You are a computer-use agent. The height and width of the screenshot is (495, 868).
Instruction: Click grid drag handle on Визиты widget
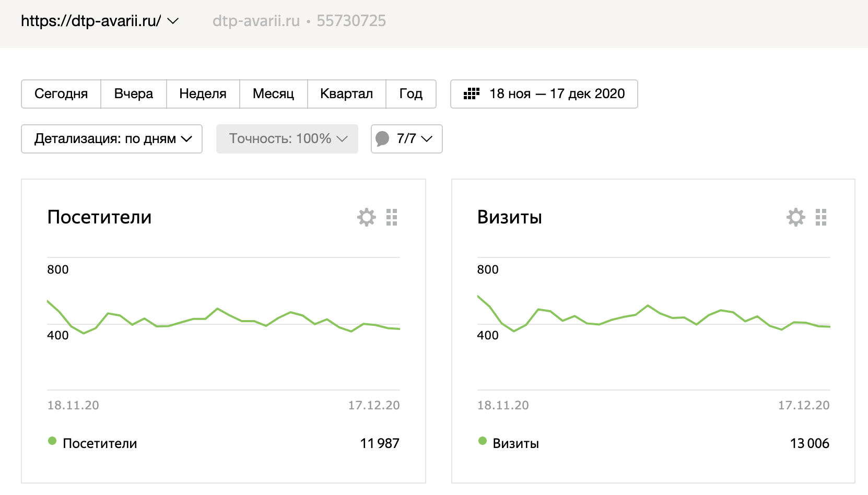(x=821, y=217)
